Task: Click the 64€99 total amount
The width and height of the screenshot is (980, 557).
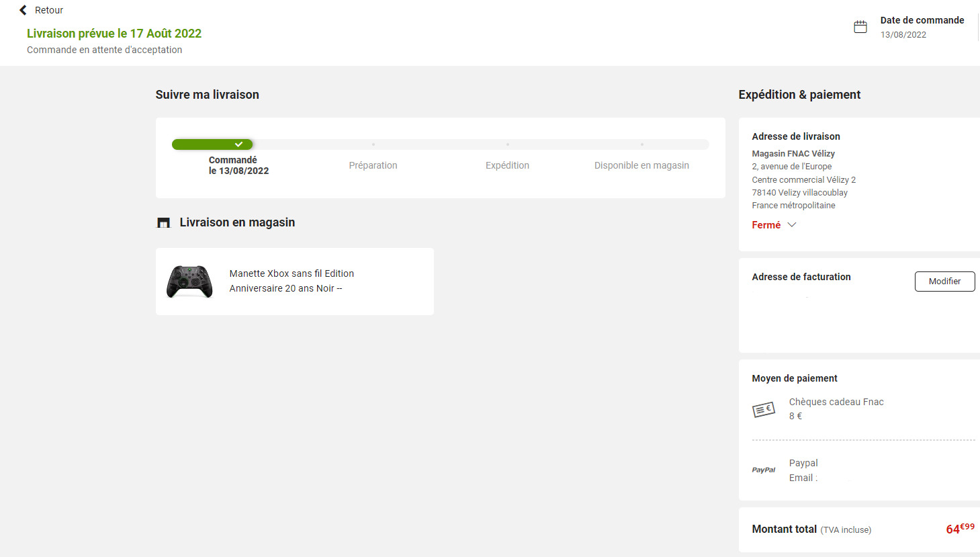Action: (x=960, y=529)
